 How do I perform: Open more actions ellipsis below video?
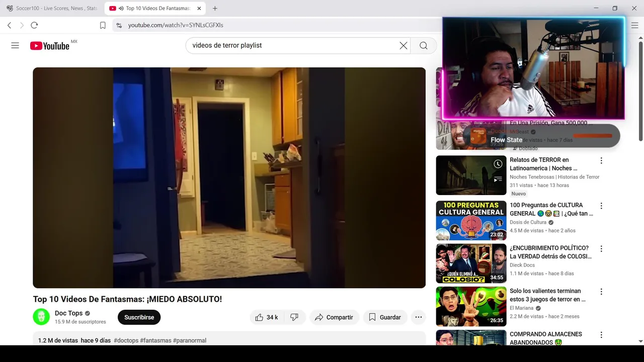[x=418, y=317]
